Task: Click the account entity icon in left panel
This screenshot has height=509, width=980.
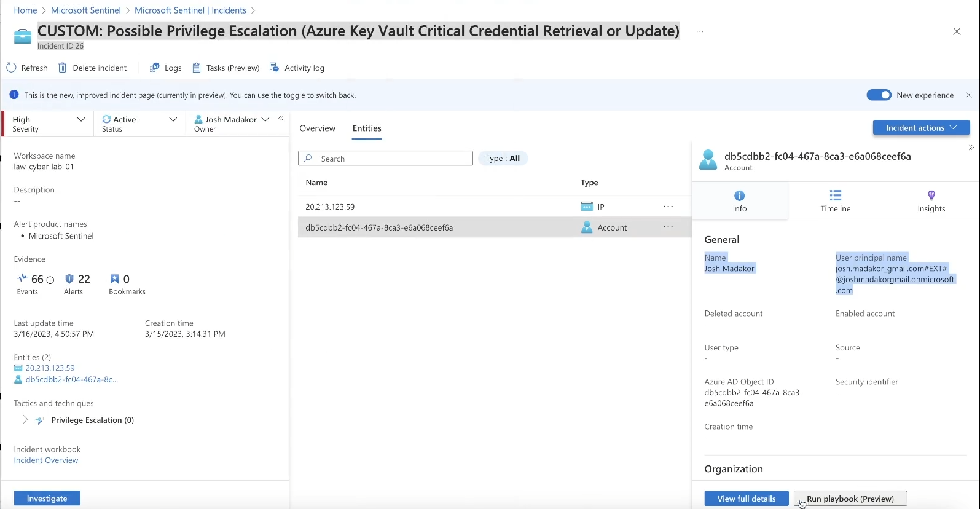Action: pos(18,379)
